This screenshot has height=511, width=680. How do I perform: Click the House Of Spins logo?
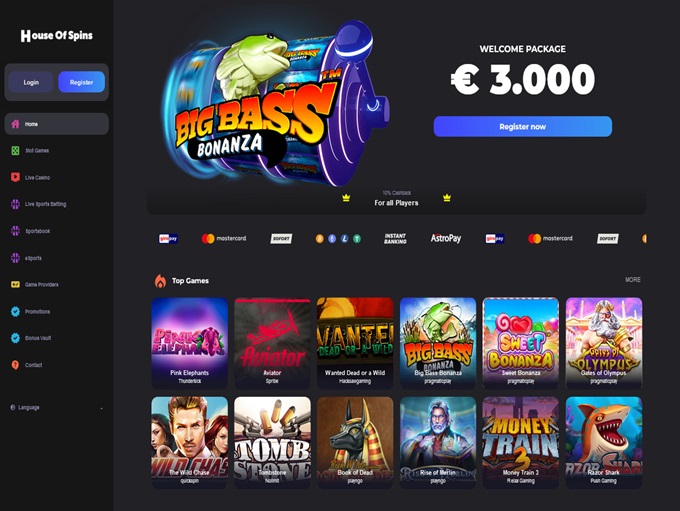[57, 36]
